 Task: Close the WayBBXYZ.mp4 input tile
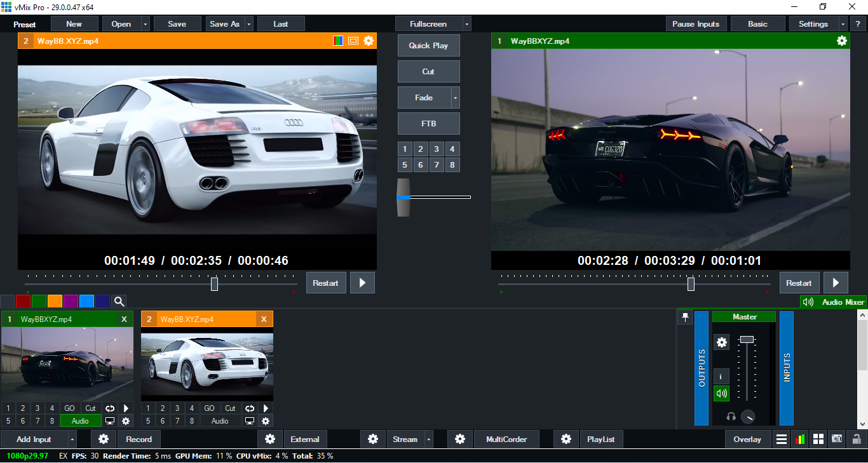coord(124,319)
